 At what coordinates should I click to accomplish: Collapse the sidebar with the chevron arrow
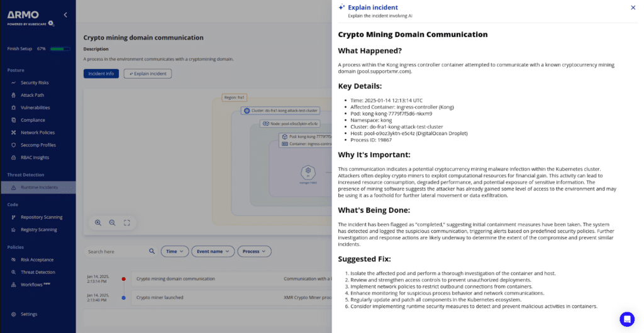tap(65, 14)
